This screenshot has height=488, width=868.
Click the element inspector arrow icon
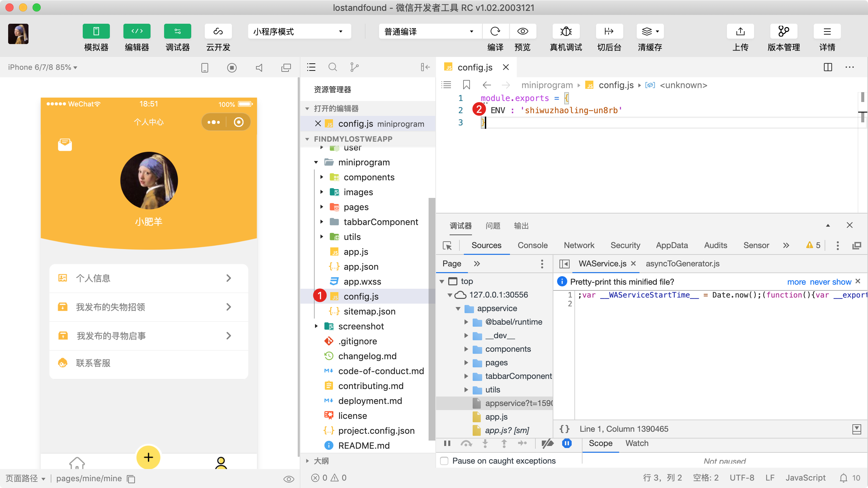[447, 245]
